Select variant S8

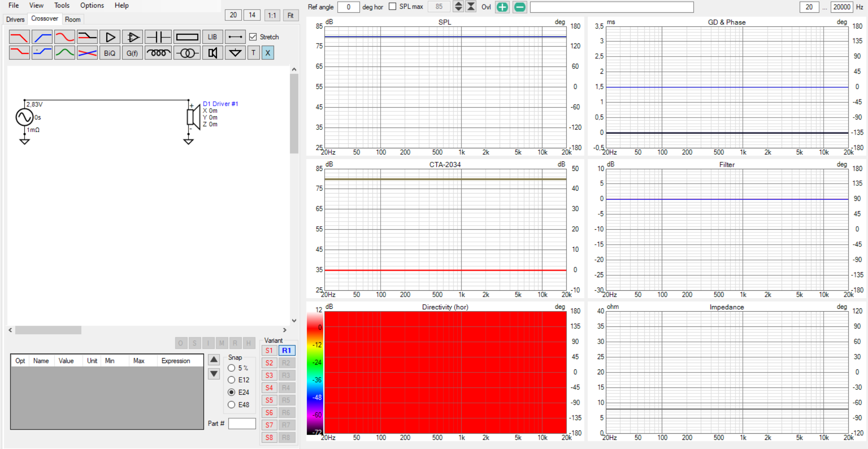[x=269, y=437]
